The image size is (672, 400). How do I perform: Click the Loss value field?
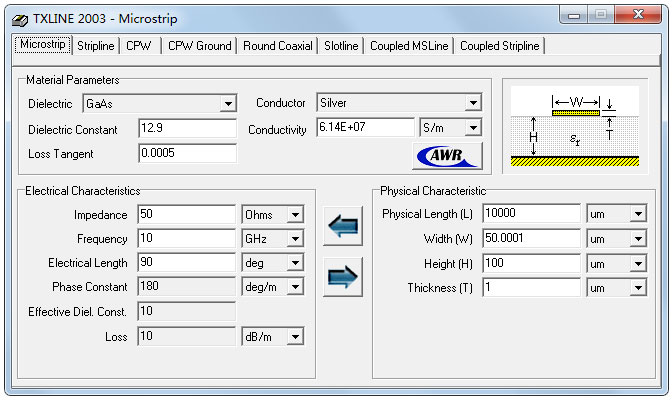coord(186,336)
